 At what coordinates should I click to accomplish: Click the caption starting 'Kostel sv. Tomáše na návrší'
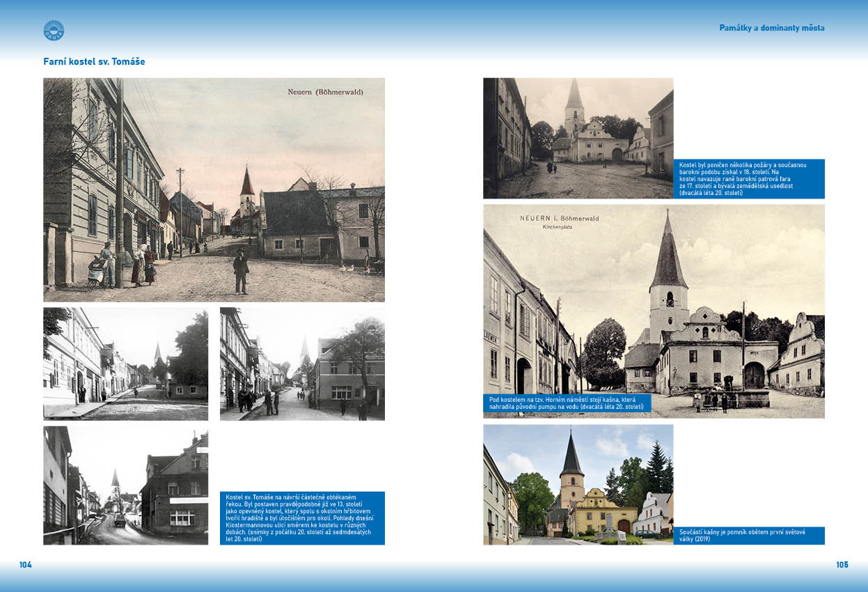coord(302,517)
